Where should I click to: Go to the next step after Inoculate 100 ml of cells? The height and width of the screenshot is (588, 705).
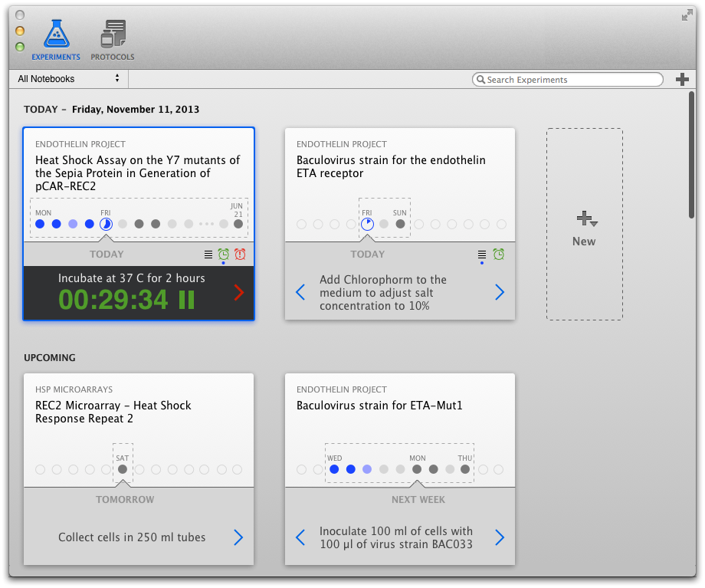click(500, 537)
